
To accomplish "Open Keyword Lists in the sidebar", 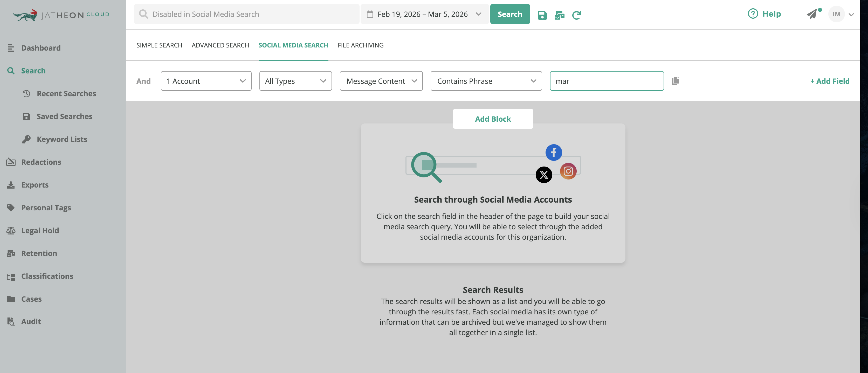I will (62, 139).
